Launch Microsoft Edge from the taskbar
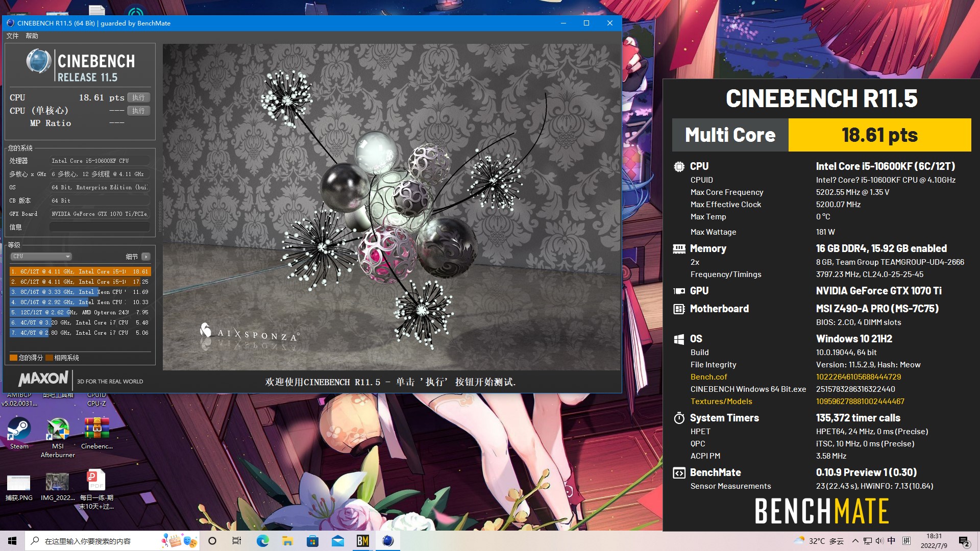The height and width of the screenshot is (551, 980). [x=262, y=541]
